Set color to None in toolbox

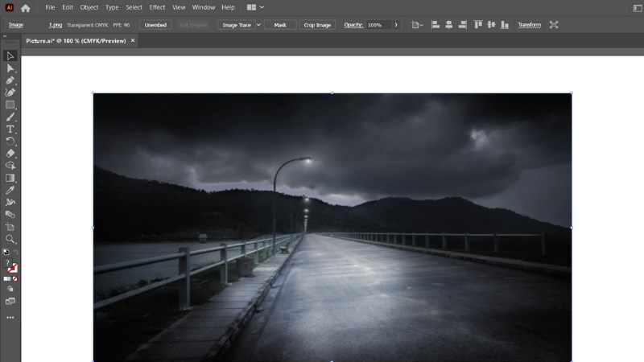[15, 278]
